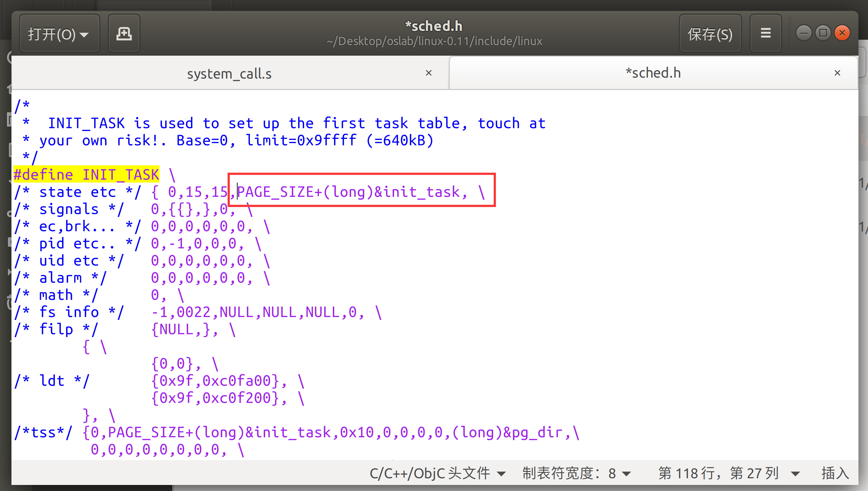This screenshot has width=868, height=491.
Task: Switch to the system_call.s tab
Action: tap(229, 73)
